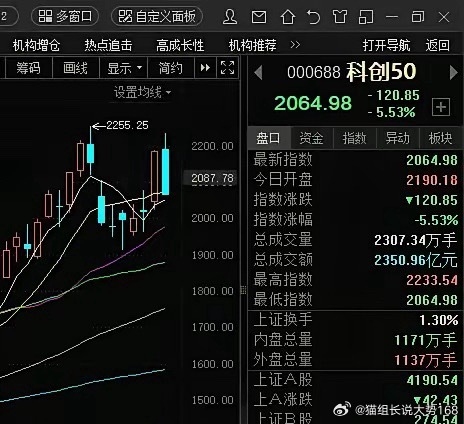Screen dimensions: 464x424
Task: Click the latest cyan candlestick on chart
Action: 165,171
